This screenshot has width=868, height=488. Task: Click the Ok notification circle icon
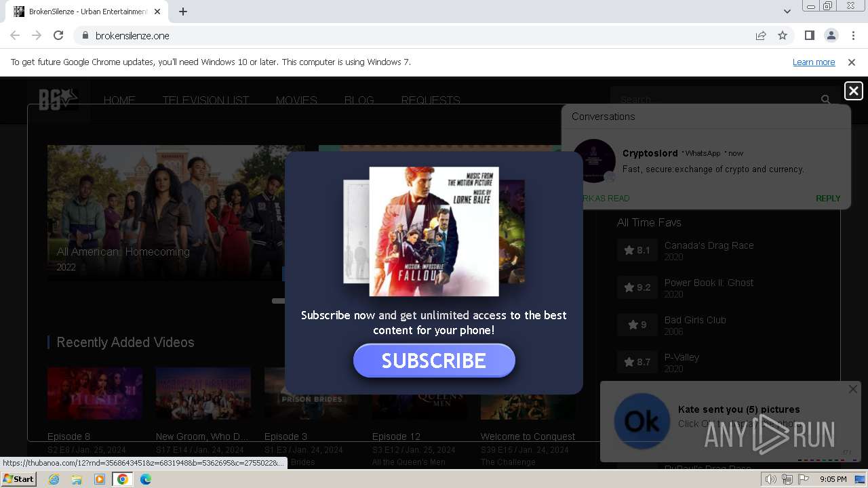coord(642,421)
